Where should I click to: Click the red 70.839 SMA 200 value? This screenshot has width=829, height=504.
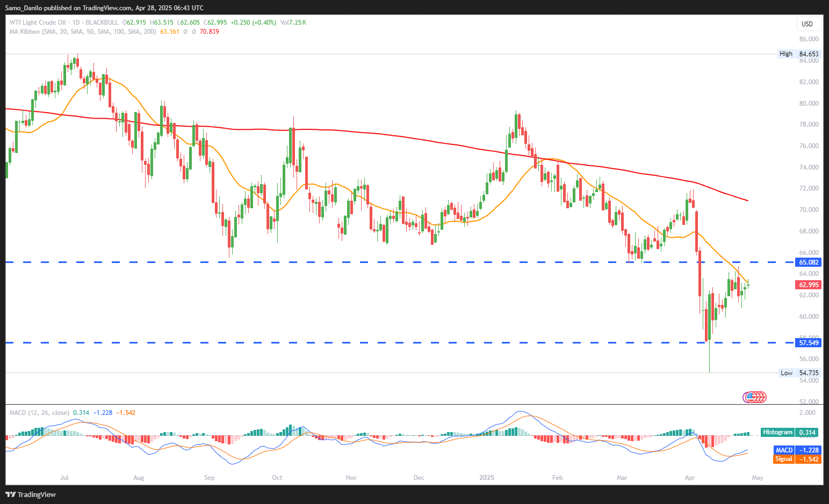click(209, 32)
